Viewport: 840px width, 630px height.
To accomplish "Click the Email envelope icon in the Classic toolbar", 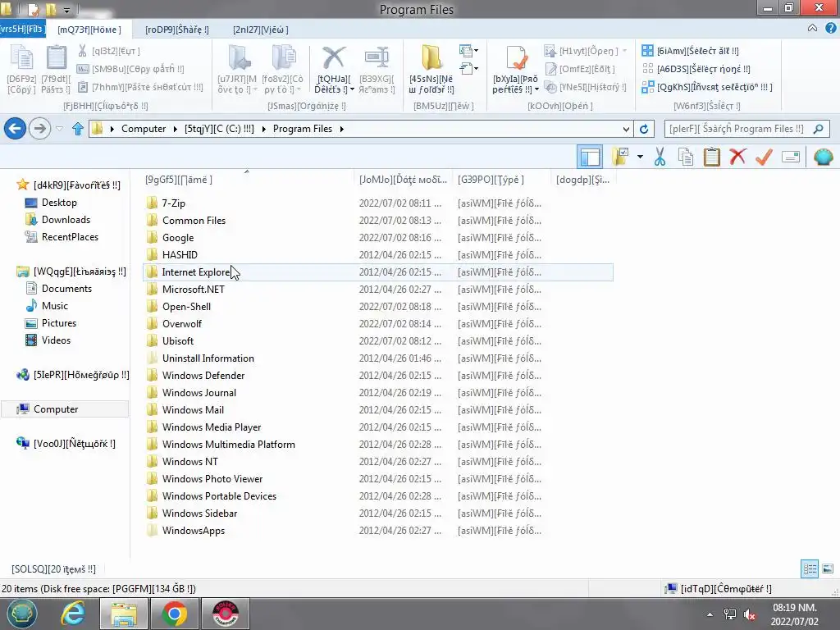I will 791,157.
